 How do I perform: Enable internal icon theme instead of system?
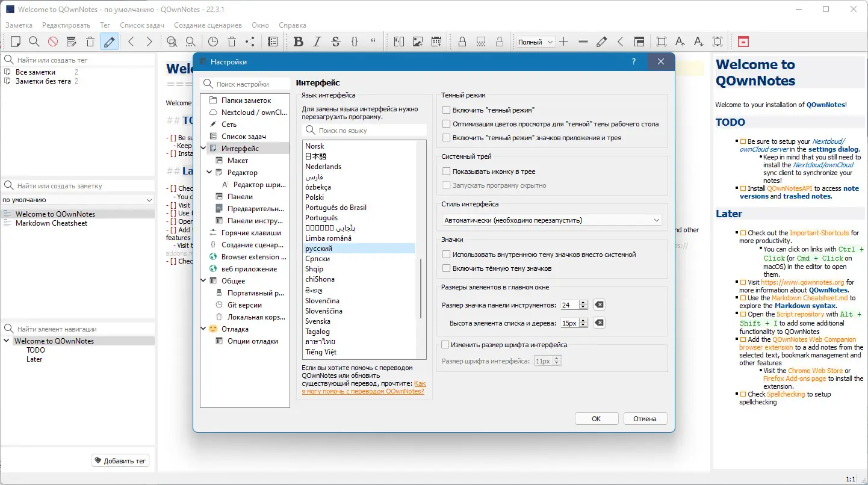point(446,255)
